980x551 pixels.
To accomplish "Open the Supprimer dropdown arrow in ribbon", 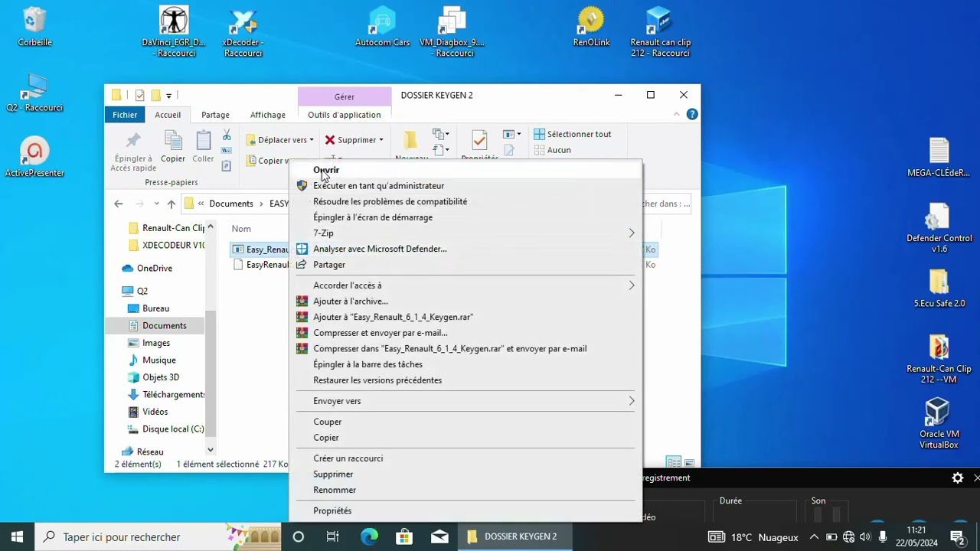I will [381, 140].
